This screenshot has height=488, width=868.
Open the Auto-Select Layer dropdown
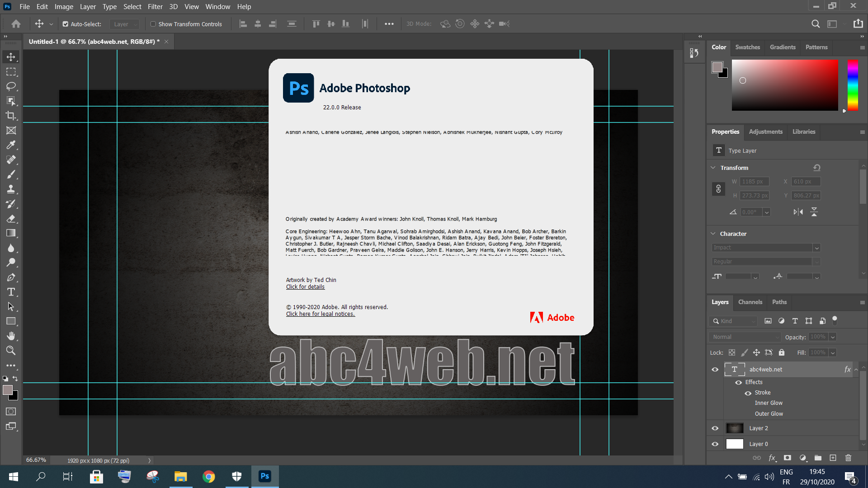[x=125, y=24]
